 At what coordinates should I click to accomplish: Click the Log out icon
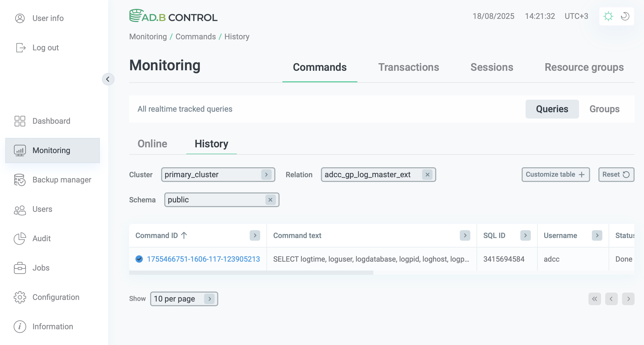click(20, 48)
